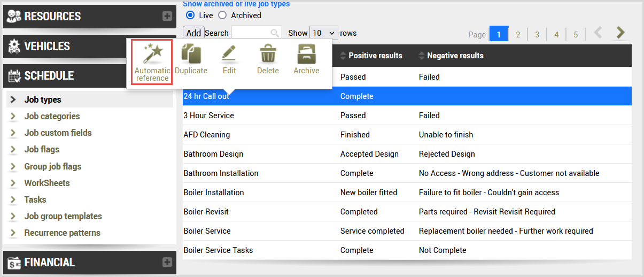The height and width of the screenshot is (277, 644).
Task: Go to page 2
Action: point(518,34)
